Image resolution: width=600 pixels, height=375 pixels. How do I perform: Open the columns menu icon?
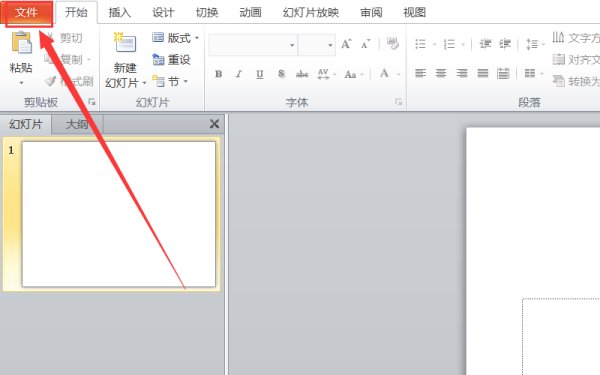(533, 73)
